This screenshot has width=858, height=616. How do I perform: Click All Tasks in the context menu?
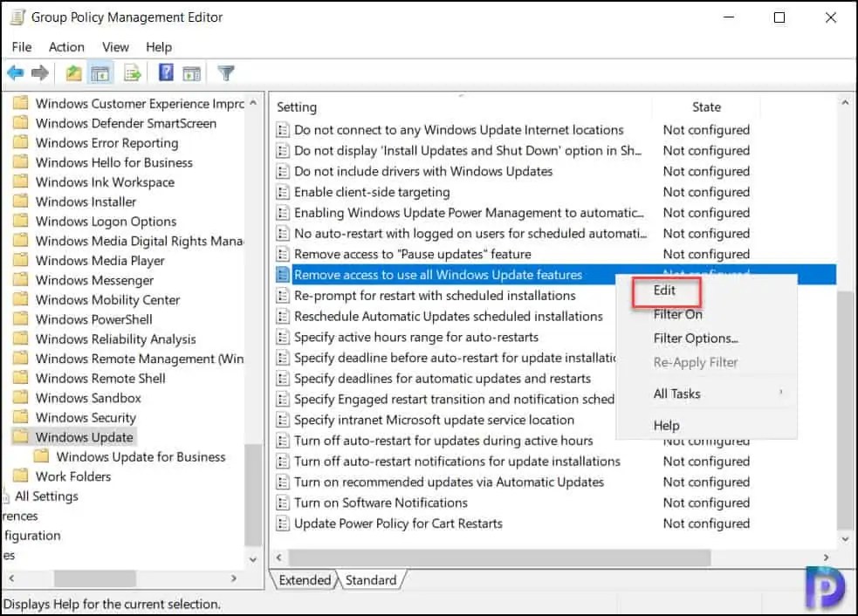[x=676, y=394]
